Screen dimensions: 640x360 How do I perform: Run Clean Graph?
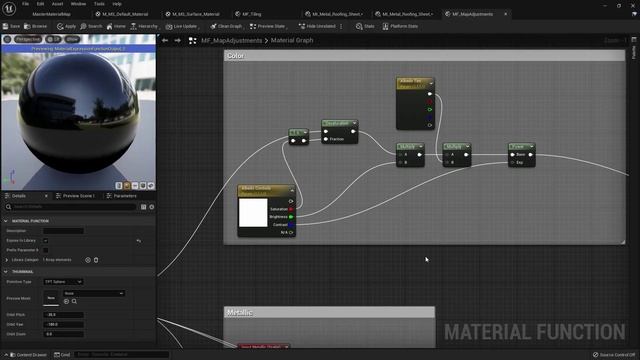coord(227,26)
